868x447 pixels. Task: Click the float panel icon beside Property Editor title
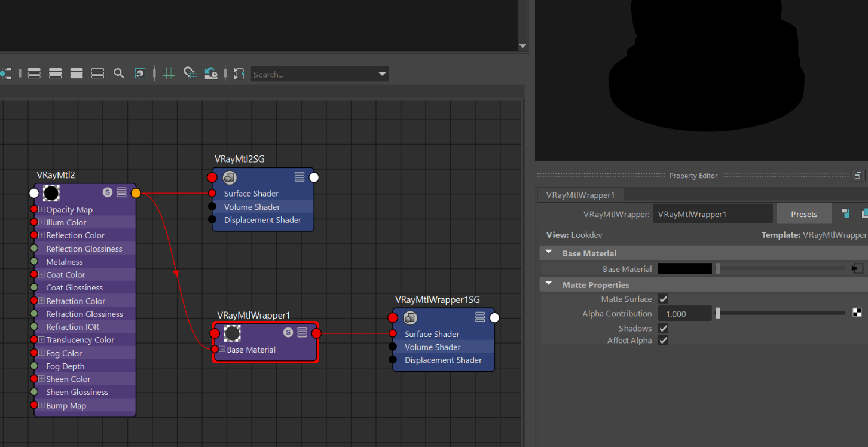(857, 176)
